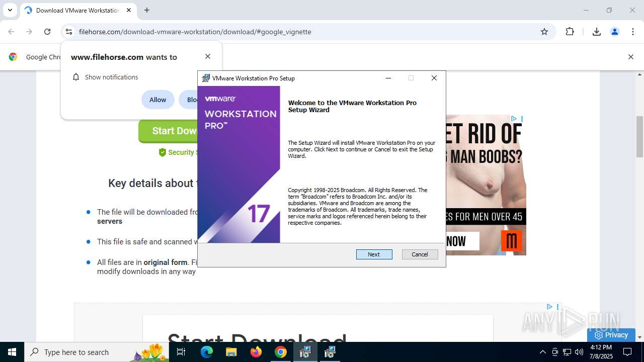Open Chrome extensions puzzle icon
The width and height of the screenshot is (644, 362).
click(570, 32)
